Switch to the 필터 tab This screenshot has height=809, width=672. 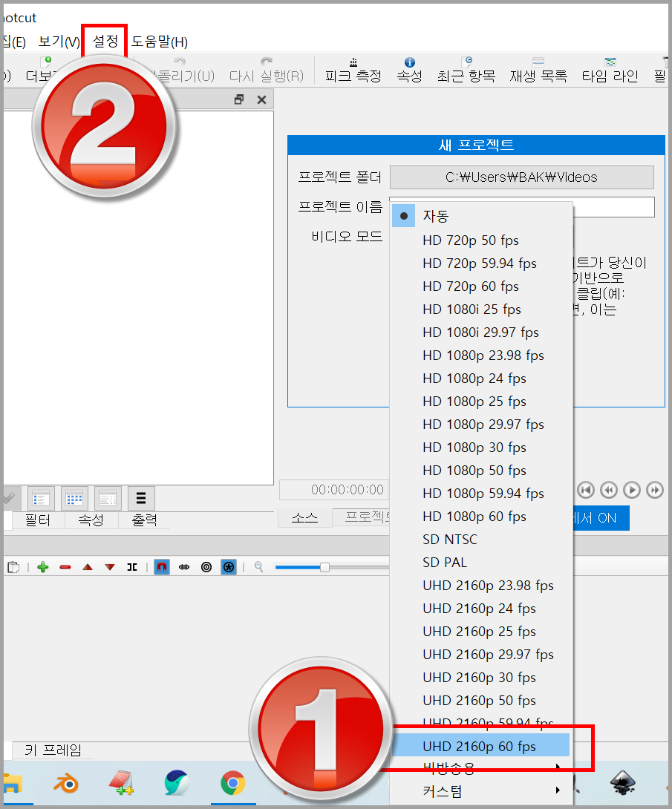(x=38, y=520)
